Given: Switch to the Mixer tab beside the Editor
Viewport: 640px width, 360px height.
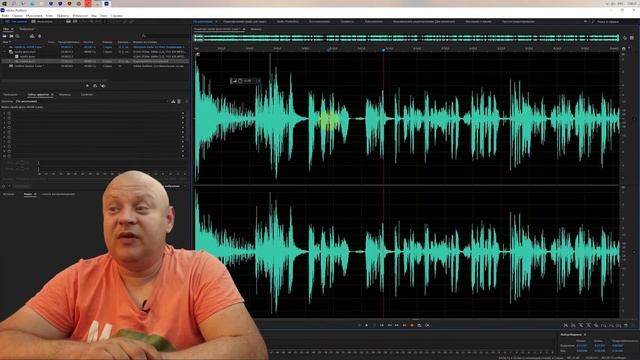Looking at the screenshot, I should pos(256,29).
